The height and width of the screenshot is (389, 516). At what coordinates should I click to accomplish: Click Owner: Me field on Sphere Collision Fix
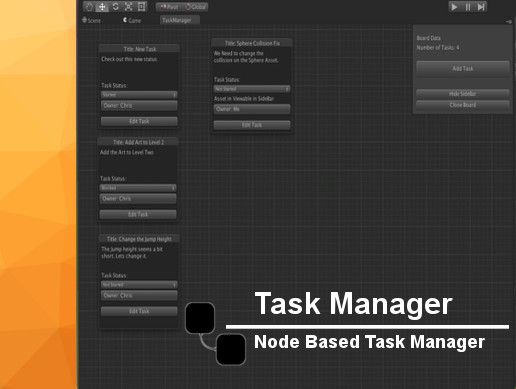[x=252, y=109]
